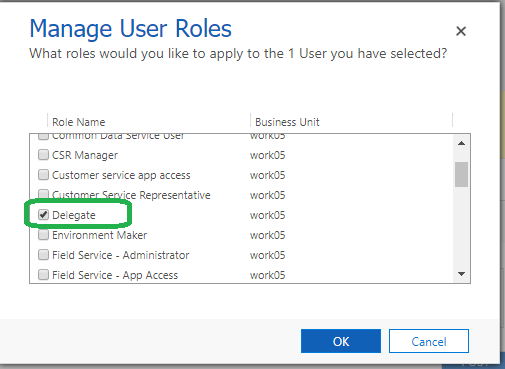The image size is (505, 369).
Task: Tick Customer Service Representative checkbox
Action: point(43,194)
